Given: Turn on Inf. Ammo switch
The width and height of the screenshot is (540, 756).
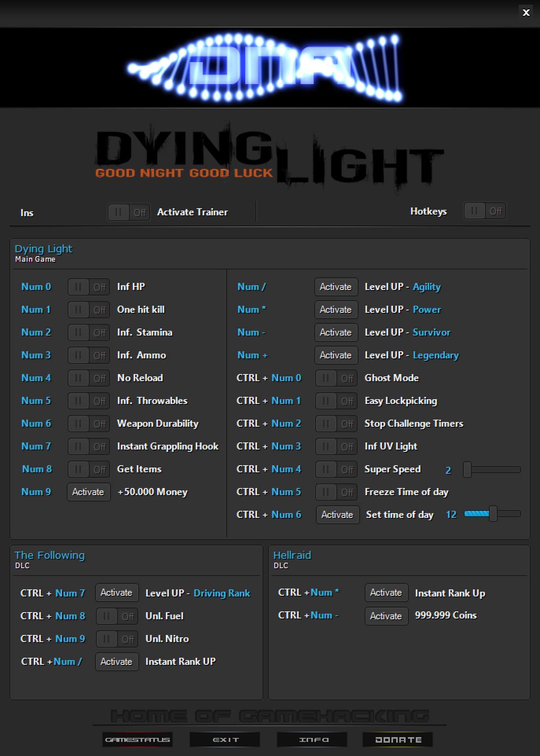Looking at the screenshot, I should click(89, 356).
